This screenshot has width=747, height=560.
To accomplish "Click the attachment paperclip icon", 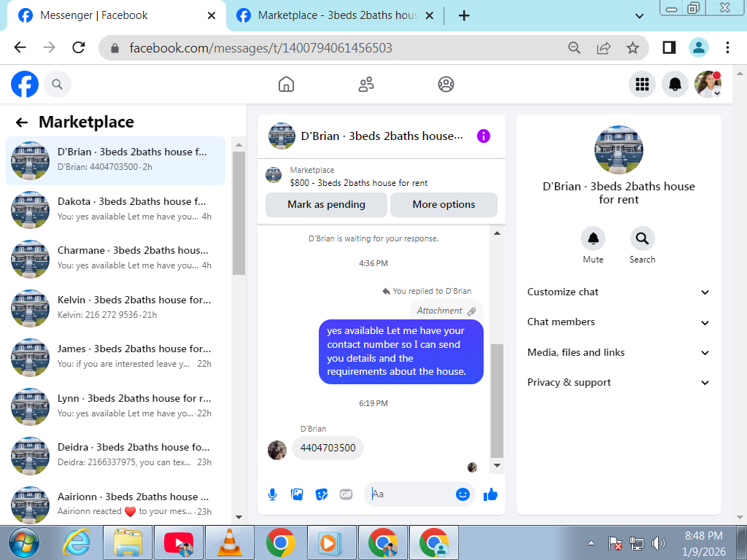I will (472, 311).
